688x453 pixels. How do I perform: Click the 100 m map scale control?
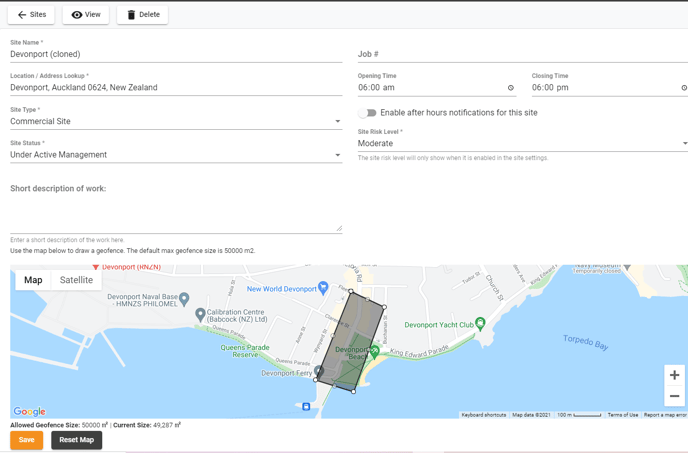[x=579, y=415]
